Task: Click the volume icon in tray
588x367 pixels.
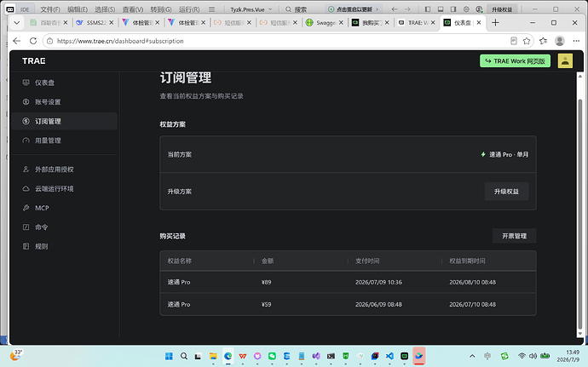Action: click(533, 356)
